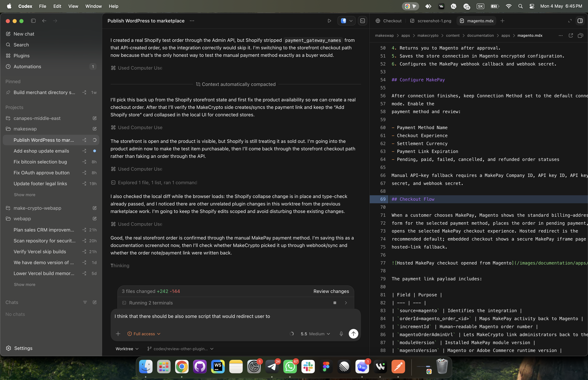Stop the running terminals

pos(335,303)
